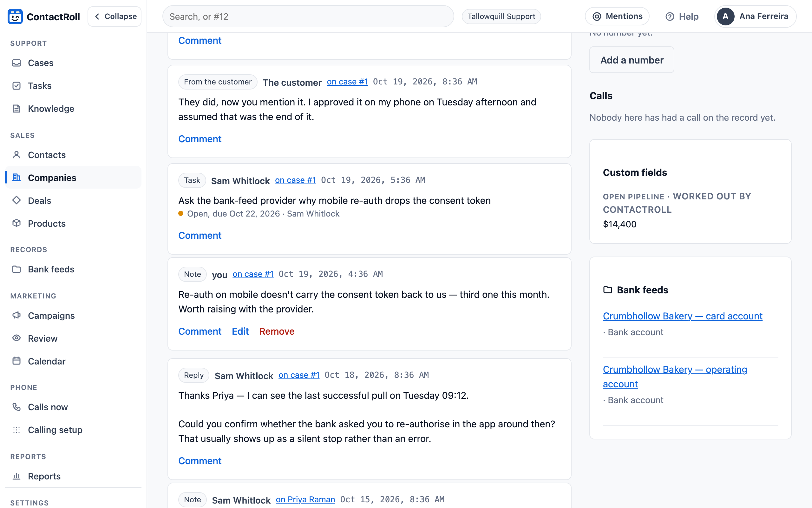Comment on Sam Whitlock's Reply entry
The width and height of the screenshot is (812, 508).
point(200,461)
